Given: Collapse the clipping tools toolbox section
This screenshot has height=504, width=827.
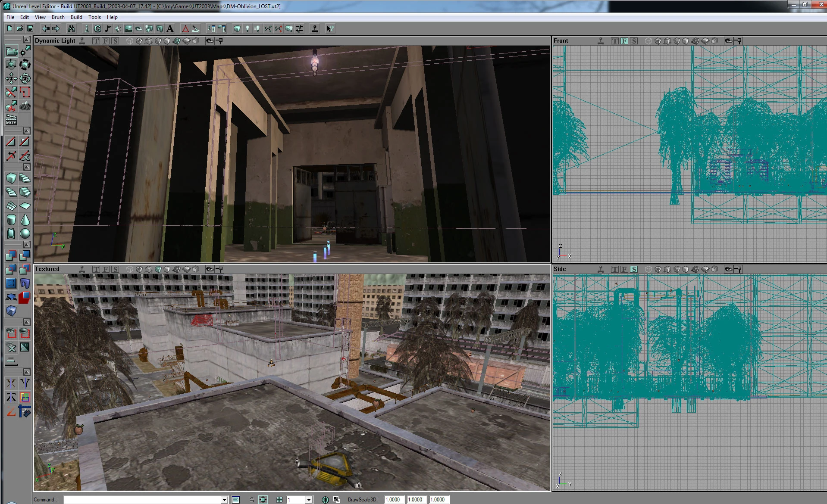Looking at the screenshot, I should pyautogui.click(x=27, y=131).
